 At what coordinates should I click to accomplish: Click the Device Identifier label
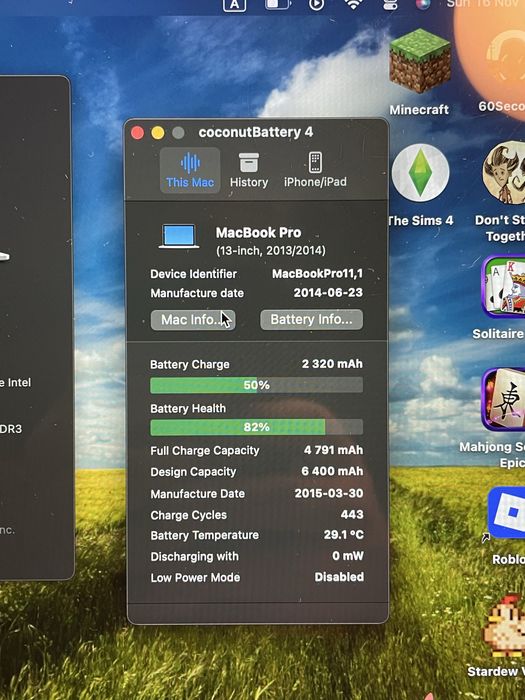(x=193, y=274)
